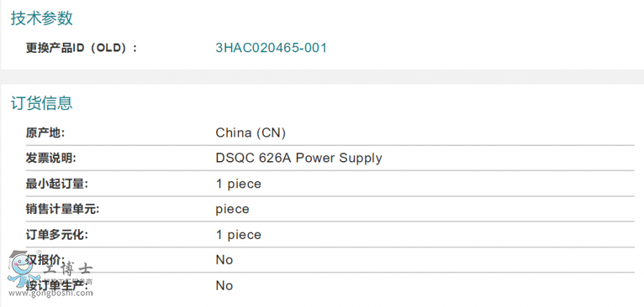Click the 按订单生产 No value
This screenshot has width=644, height=307.
[x=224, y=286]
